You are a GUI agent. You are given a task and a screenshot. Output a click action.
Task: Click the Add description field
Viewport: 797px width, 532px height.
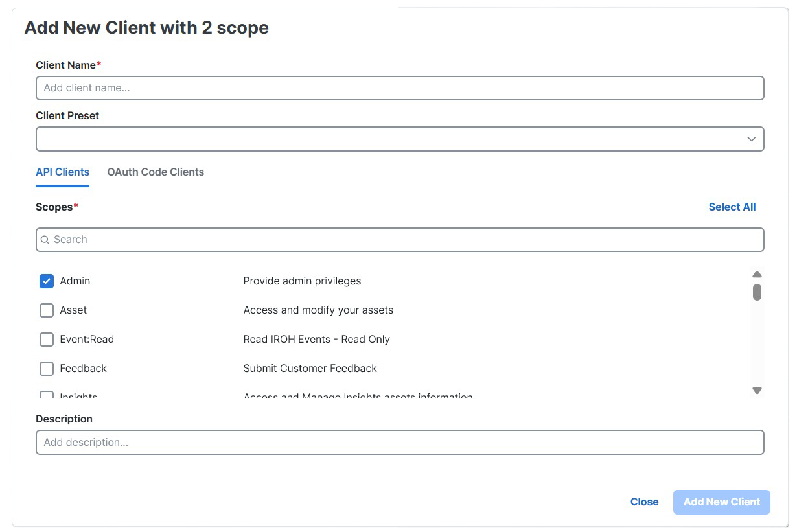tap(400, 442)
